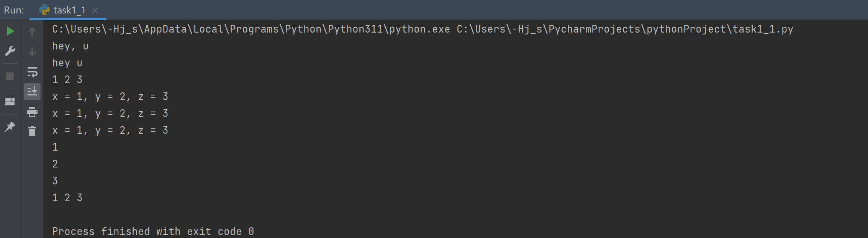The width and height of the screenshot is (868, 238).
Task: Click the up arrow in the console toolbar
Action: tap(32, 32)
